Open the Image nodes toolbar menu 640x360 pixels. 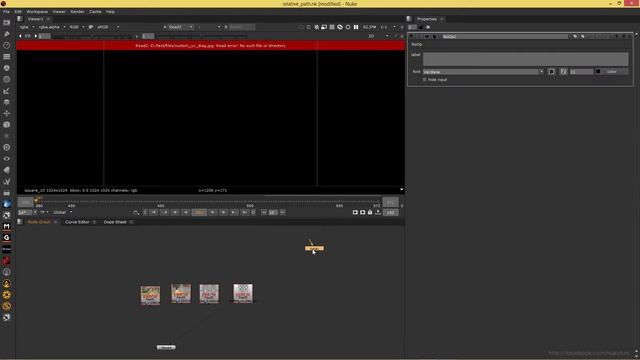click(x=7, y=23)
